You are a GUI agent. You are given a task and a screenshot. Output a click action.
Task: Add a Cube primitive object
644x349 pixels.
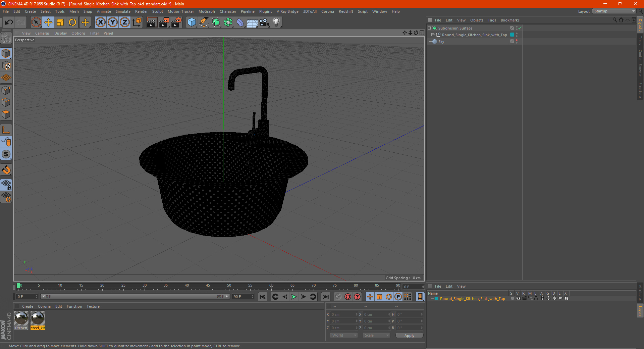click(x=192, y=22)
